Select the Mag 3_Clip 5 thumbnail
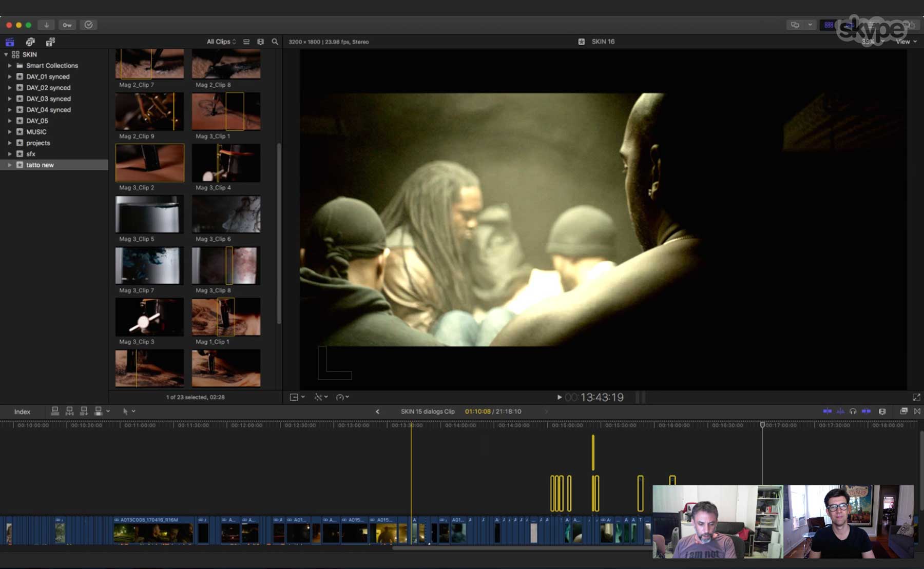Image resolution: width=924 pixels, height=569 pixels. [149, 214]
